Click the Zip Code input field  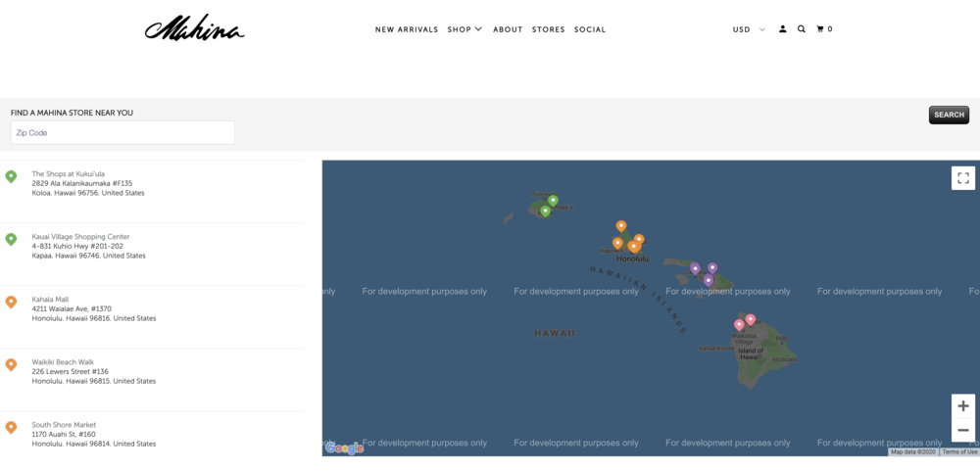(123, 133)
